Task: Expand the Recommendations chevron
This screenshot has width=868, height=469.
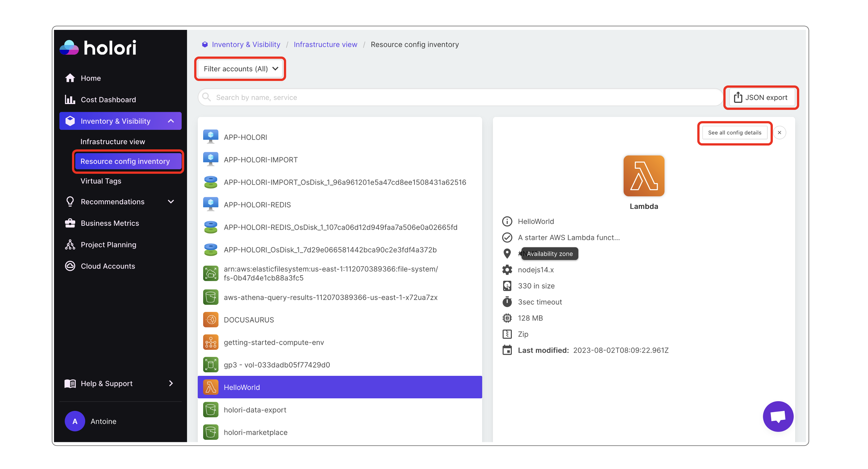Action: coord(171,202)
